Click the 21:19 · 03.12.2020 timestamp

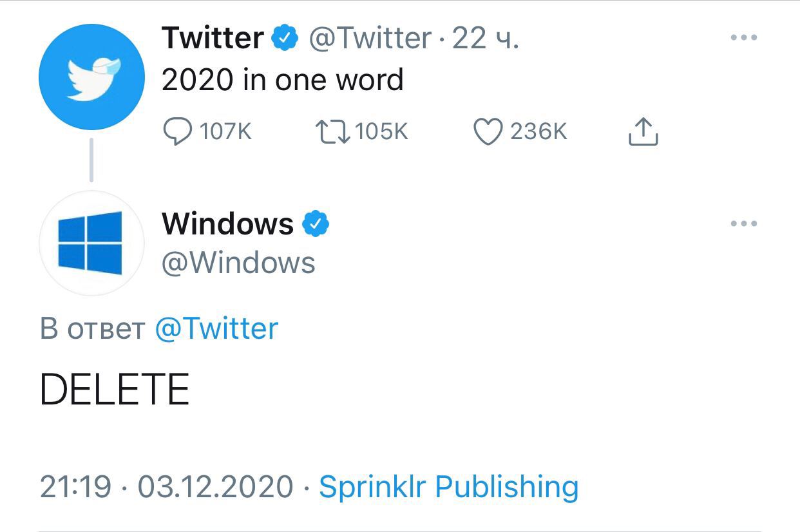click(x=167, y=487)
